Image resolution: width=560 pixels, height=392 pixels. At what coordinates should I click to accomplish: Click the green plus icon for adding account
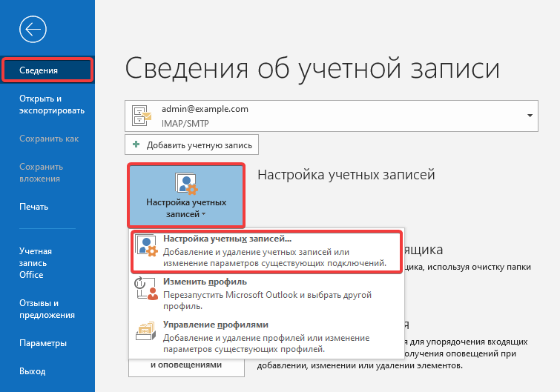tap(136, 144)
